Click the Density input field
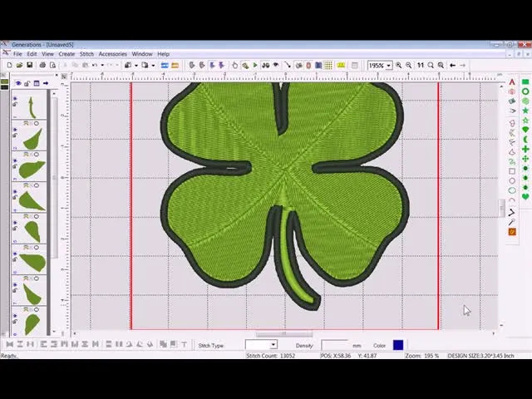Screen dimensions: 532x399 tap(335, 345)
